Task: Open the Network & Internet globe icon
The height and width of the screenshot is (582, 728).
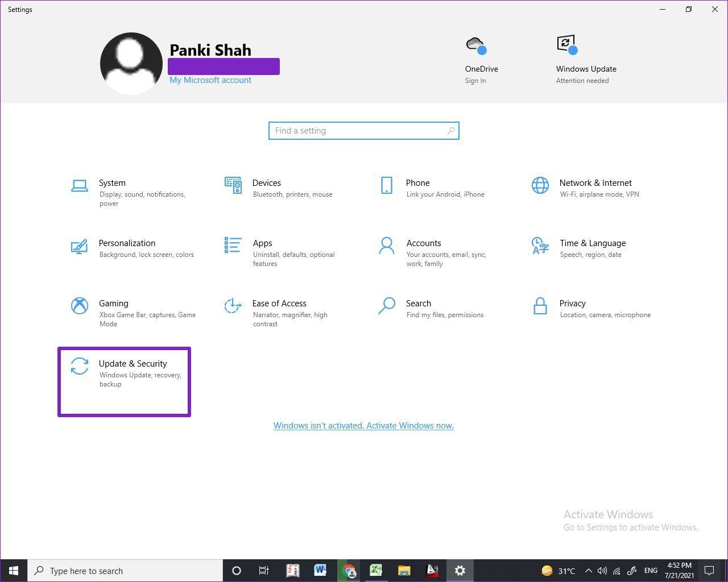Action: [540, 185]
